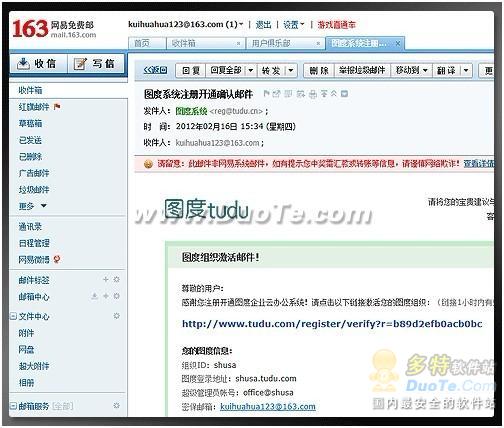504x428 pixels.
Task: Click 邮件标签 in the sidebar
Action: pos(34,280)
